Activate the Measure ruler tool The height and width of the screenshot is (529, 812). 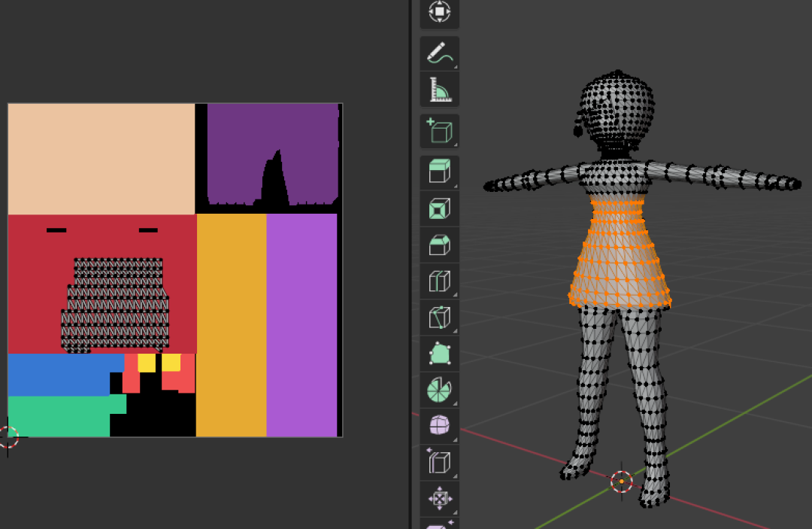(439, 90)
